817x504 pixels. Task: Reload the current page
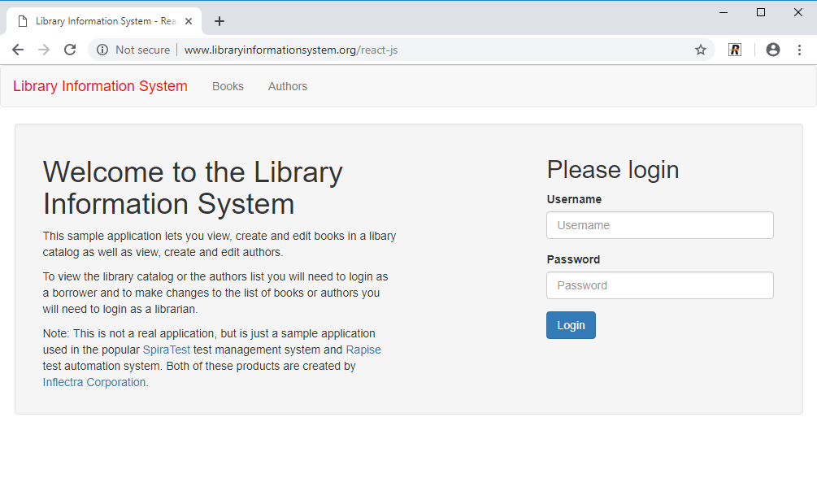pos(70,50)
